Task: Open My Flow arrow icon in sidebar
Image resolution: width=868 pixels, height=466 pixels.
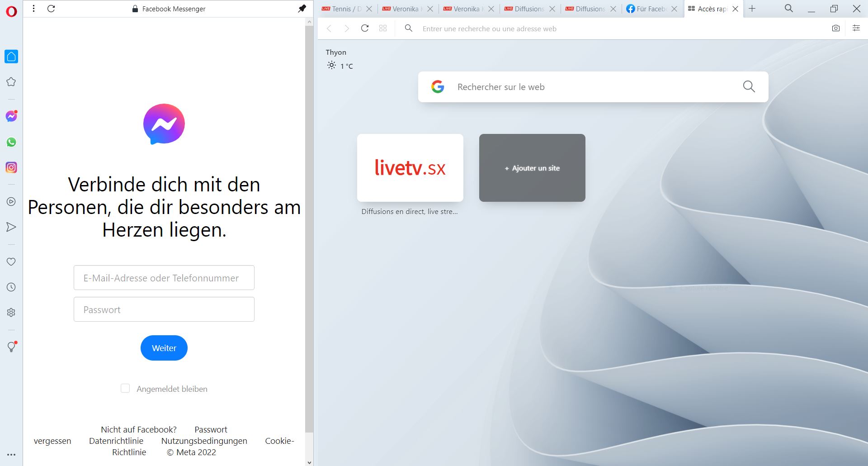Action: (11, 227)
